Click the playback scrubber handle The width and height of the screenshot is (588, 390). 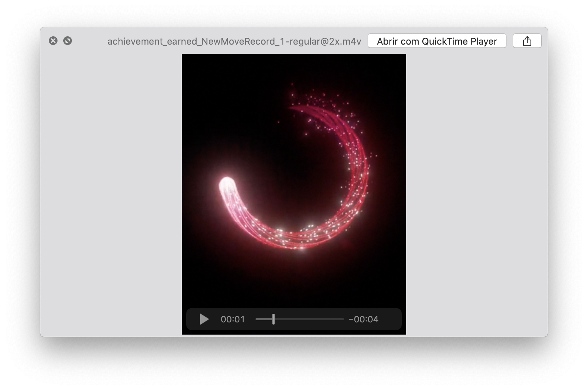pos(274,319)
